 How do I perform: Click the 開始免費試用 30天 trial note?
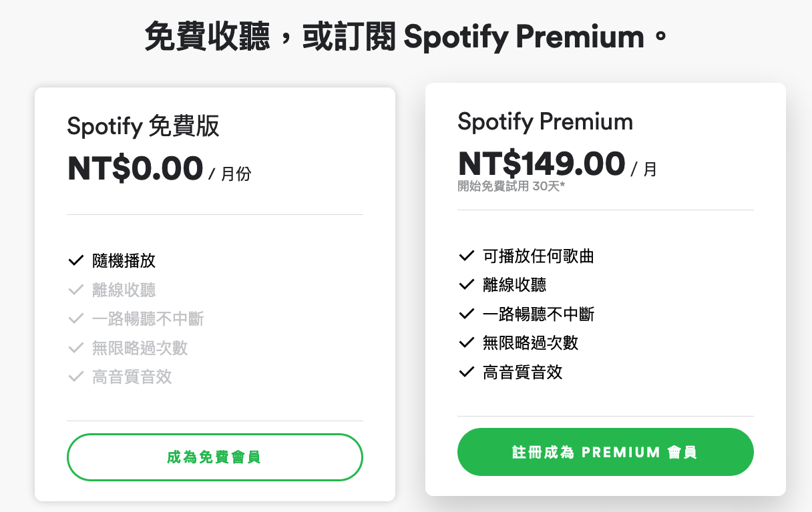[512, 186]
